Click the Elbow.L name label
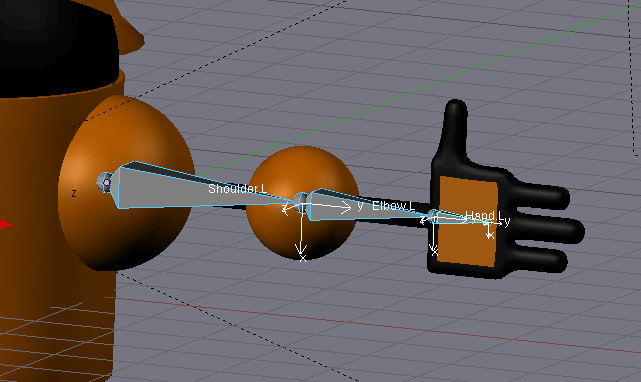Screen dimensions: 641x382 point(393,206)
